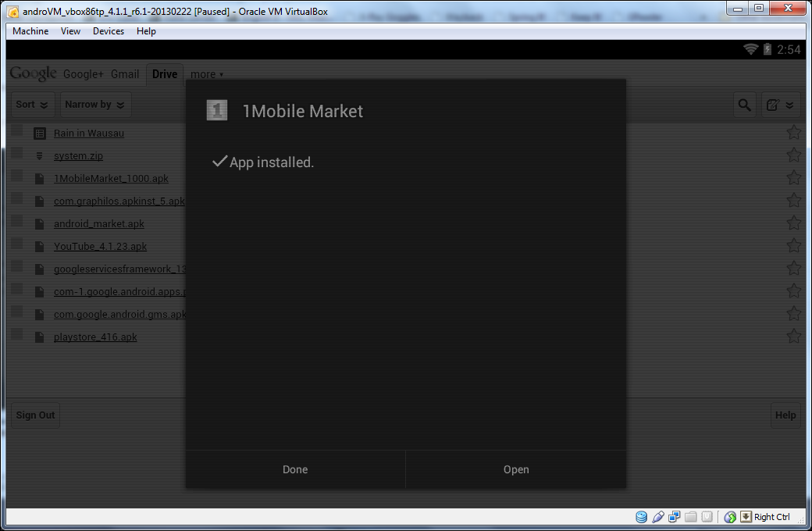Click the archive icon beside system.zip
Image resolution: width=812 pixels, height=531 pixels.
coord(39,156)
